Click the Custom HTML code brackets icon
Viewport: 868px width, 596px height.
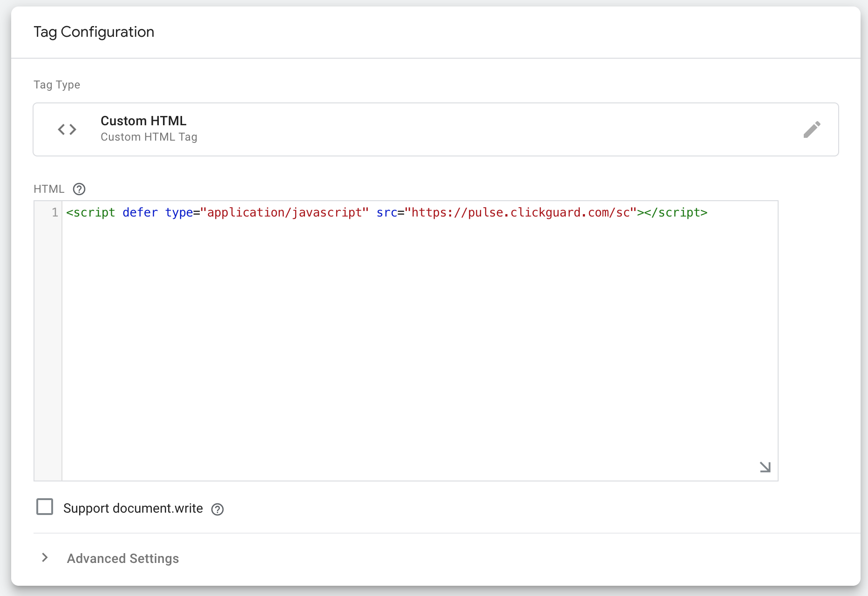[67, 129]
